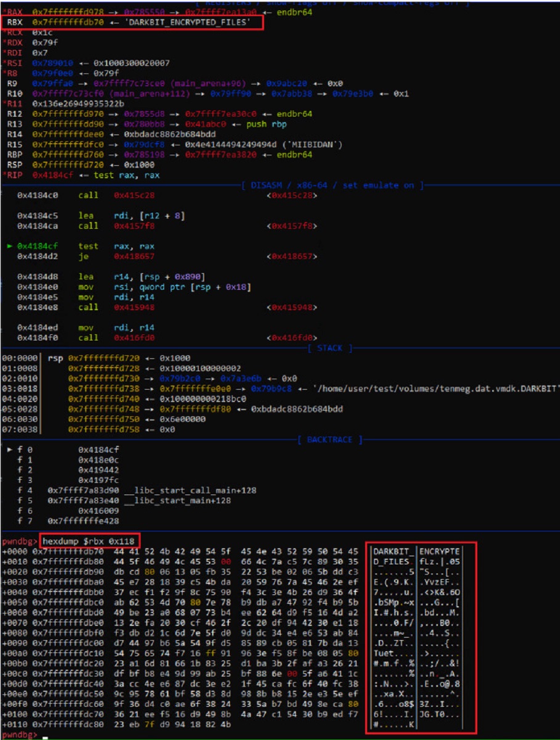Click the call 0x416fd0 instruction
The height and width of the screenshot is (740, 560).
pyautogui.click(x=117, y=337)
